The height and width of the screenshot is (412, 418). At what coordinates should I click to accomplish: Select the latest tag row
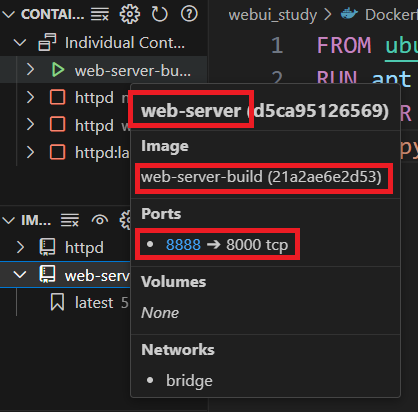click(65, 303)
